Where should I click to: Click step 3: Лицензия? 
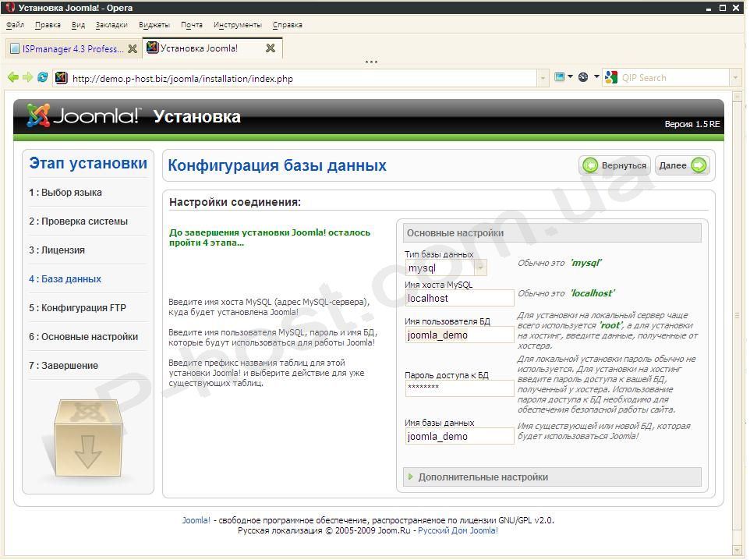(57, 250)
